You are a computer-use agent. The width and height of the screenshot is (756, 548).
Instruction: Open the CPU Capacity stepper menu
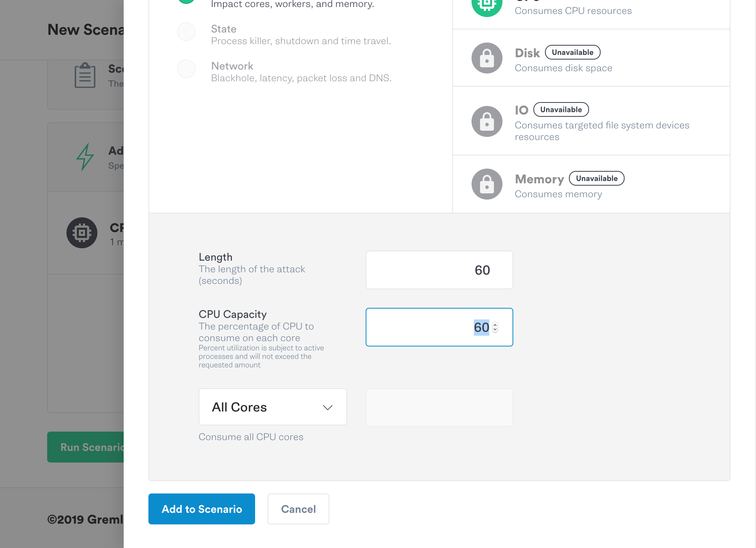pos(495,327)
